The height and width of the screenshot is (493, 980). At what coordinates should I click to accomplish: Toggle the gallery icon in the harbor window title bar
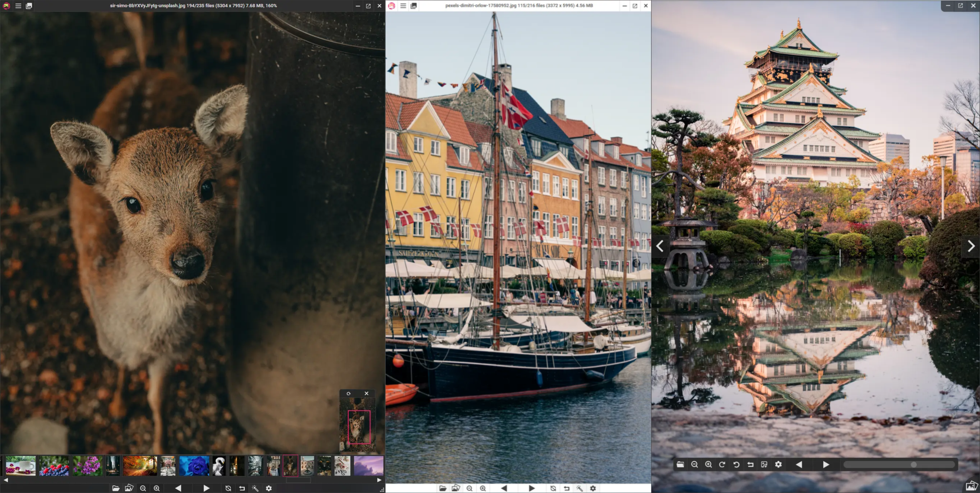pos(413,6)
